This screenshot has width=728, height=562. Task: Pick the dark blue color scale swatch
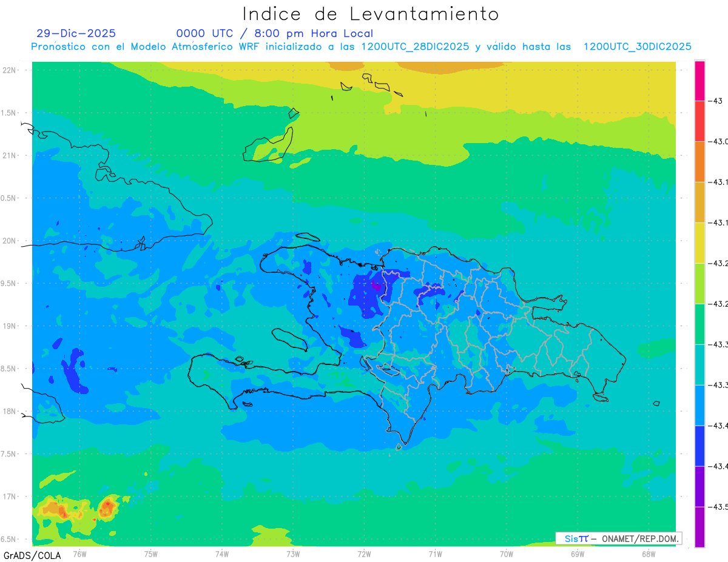(699, 446)
